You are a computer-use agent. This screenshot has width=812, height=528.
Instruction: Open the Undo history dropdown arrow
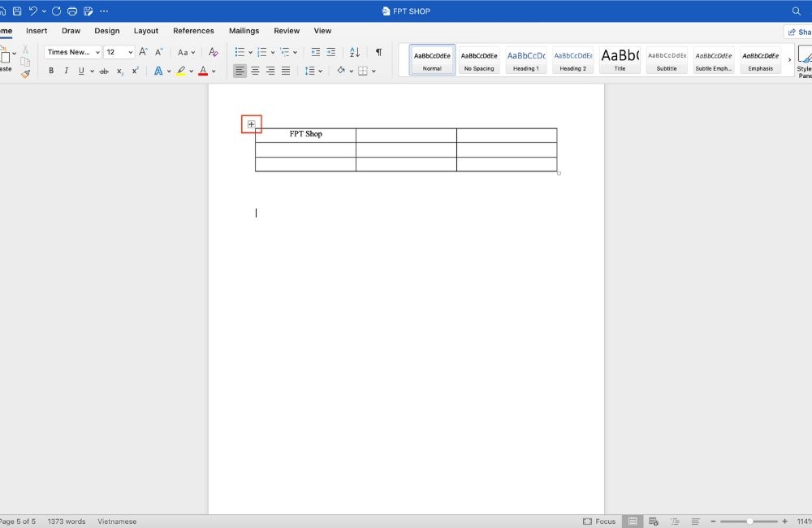coord(44,11)
